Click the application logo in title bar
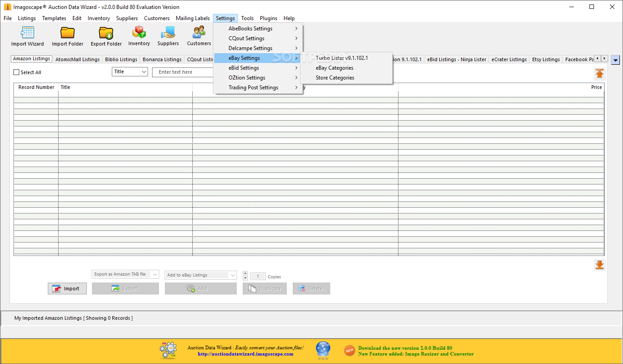This screenshot has width=623, height=364. point(7,7)
